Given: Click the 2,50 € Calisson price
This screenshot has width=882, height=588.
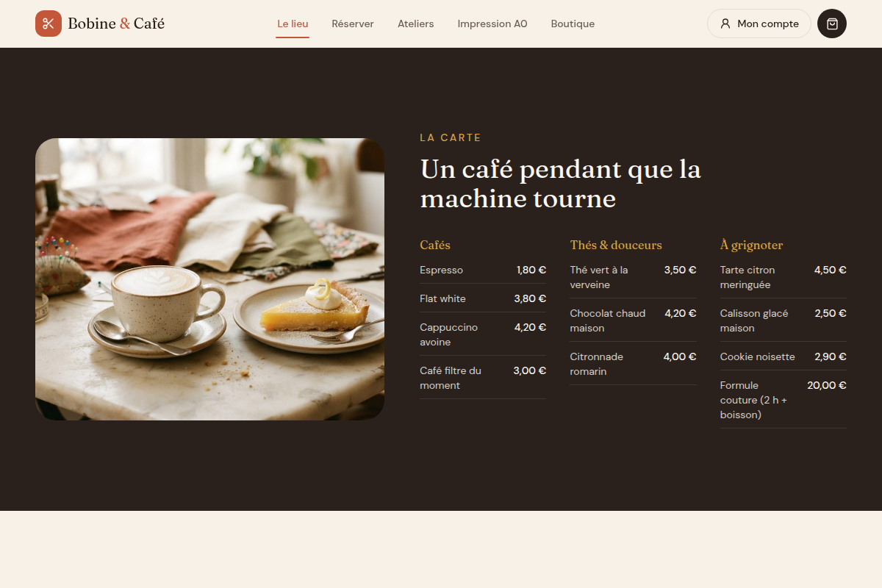Looking at the screenshot, I should [x=831, y=313].
